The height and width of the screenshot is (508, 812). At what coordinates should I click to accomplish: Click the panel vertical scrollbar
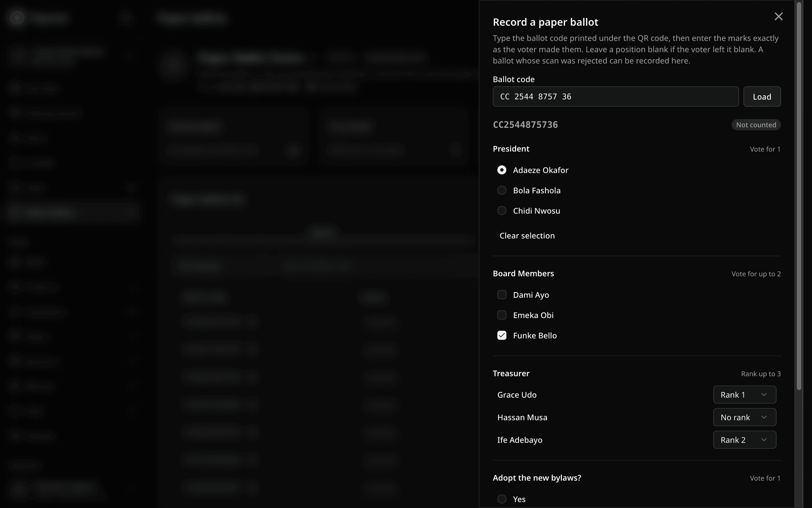799,196
